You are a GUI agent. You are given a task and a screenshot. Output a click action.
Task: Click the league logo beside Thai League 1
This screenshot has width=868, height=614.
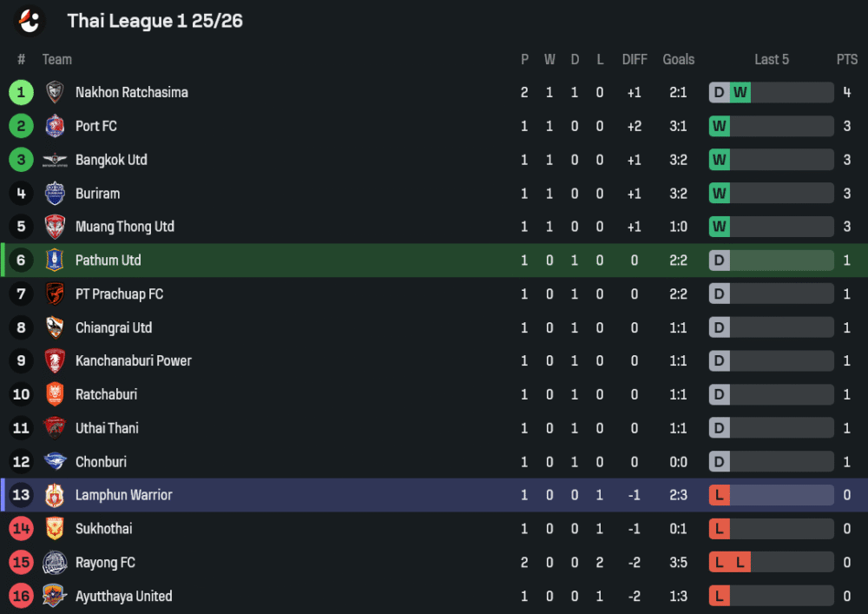coord(30,21)
